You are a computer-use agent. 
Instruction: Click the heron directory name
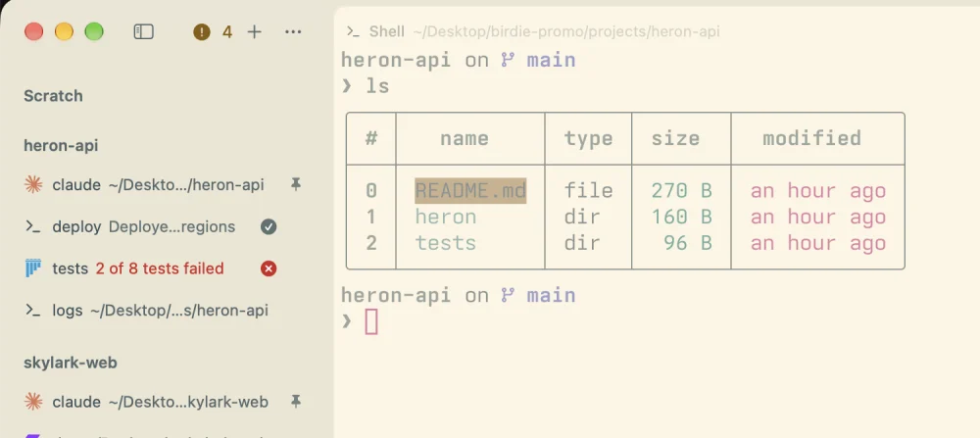point(446,217)
